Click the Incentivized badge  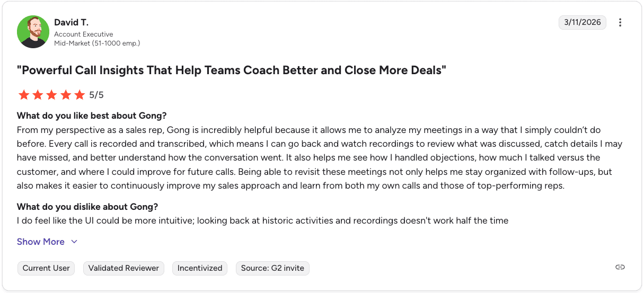200,268
